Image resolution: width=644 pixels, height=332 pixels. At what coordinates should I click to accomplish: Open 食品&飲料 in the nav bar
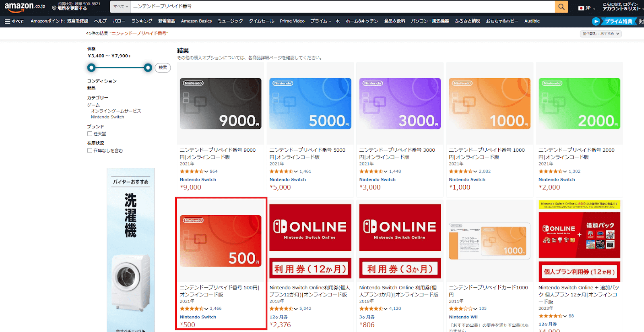[394, 21]
